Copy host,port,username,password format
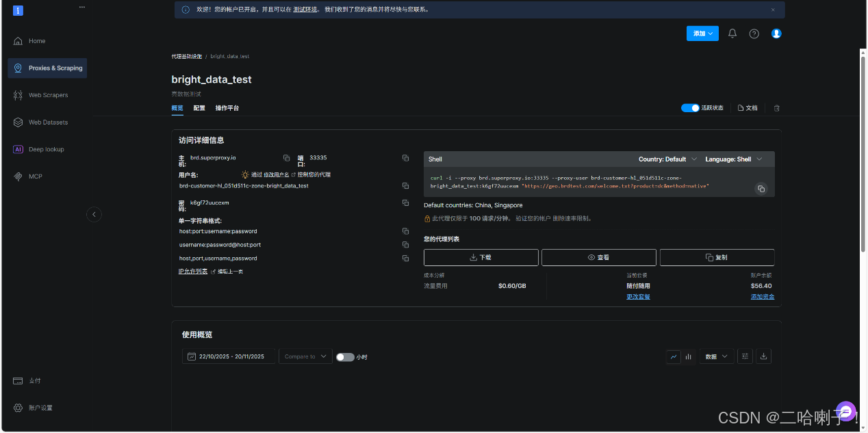This screenshot has height=433, width=868. pos(405,259)
